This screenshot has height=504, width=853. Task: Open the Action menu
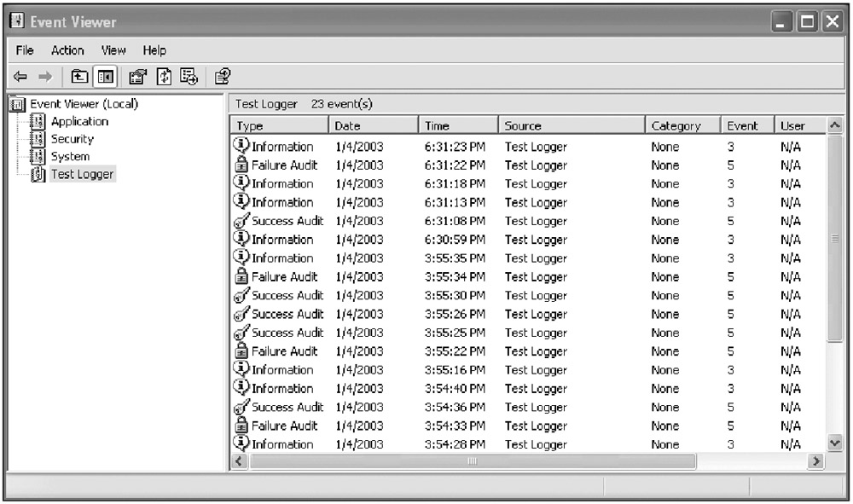click(67, 50)
